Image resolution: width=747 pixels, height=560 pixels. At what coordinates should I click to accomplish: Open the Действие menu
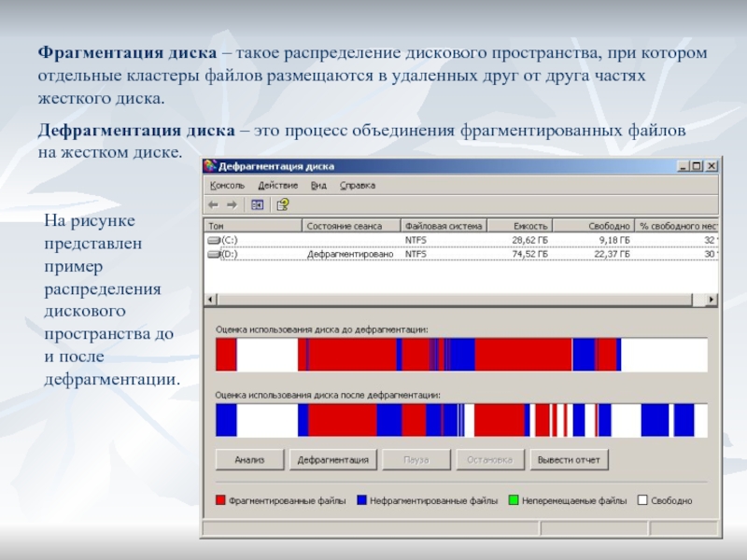(x=277, y=185)
